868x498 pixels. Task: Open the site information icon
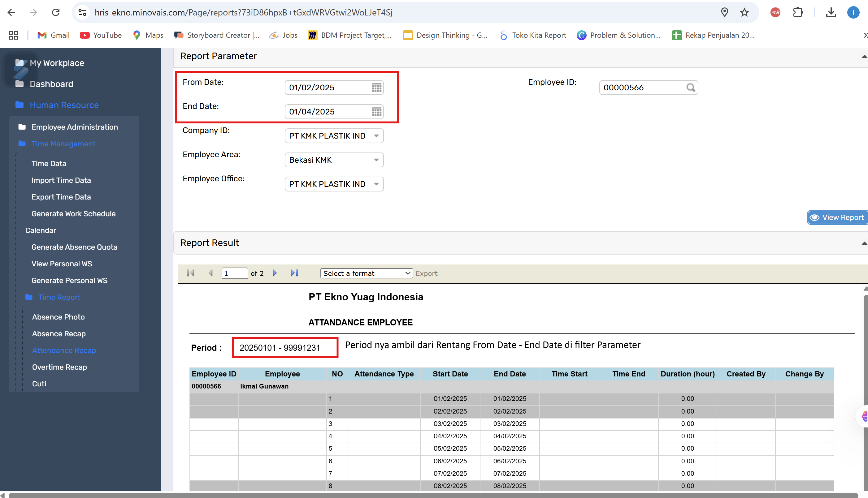click(x=82, y=12)
